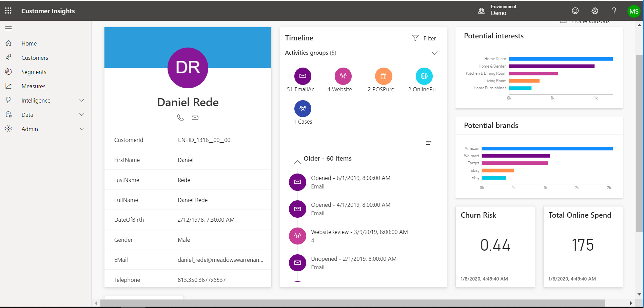This screenshot has width=644, height=308.
Task: Open the Filter for the timeline
Action: coord(424,38)
